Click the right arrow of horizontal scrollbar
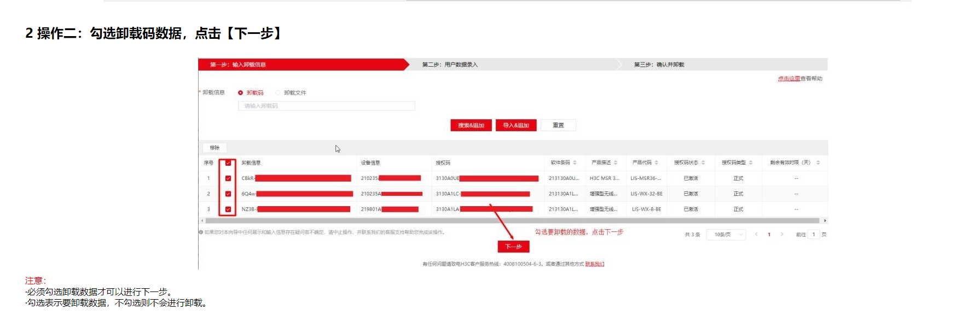 click(x=825, y=220)
